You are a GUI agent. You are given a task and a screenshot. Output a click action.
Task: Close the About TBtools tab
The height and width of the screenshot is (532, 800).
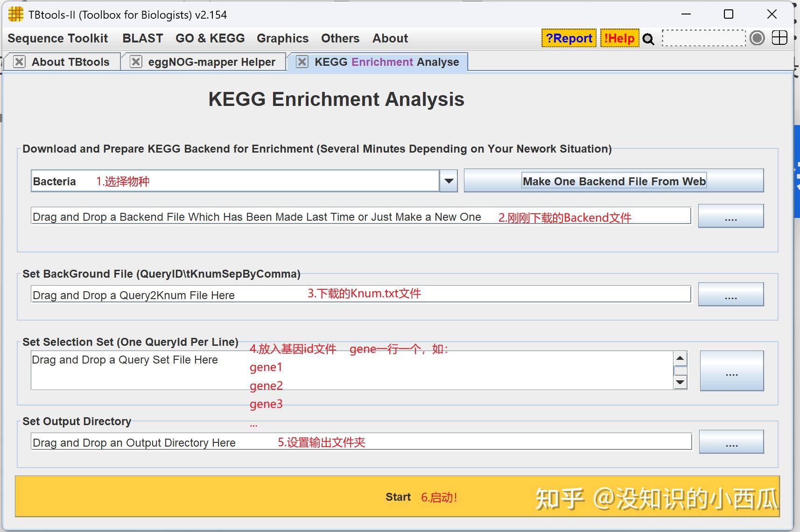[19, 62]
